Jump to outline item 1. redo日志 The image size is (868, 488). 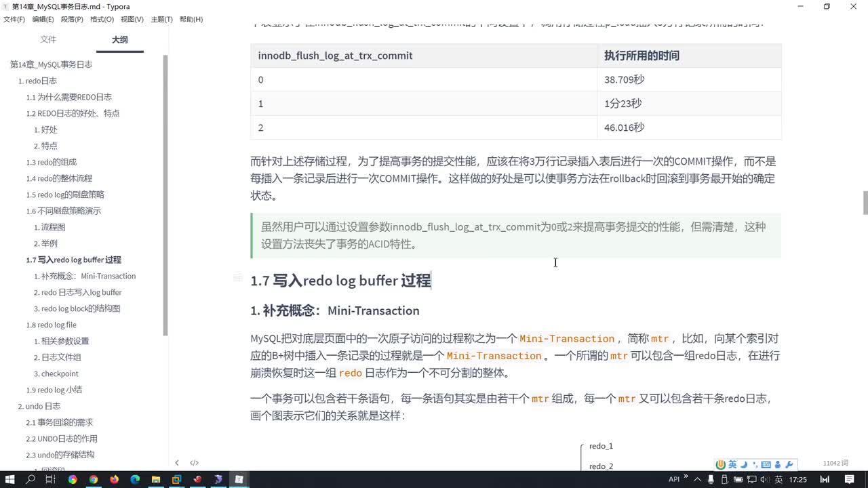tap(37, 81)
